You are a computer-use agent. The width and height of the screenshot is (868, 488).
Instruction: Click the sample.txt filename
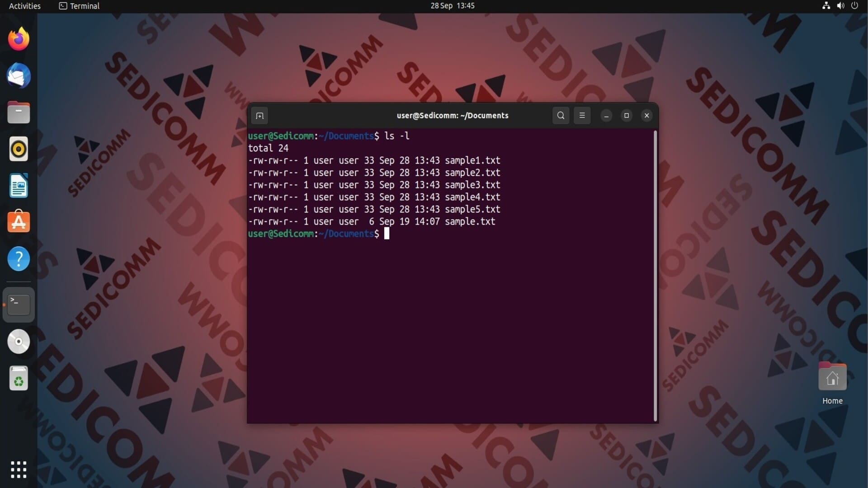click(x=470, y=221)
